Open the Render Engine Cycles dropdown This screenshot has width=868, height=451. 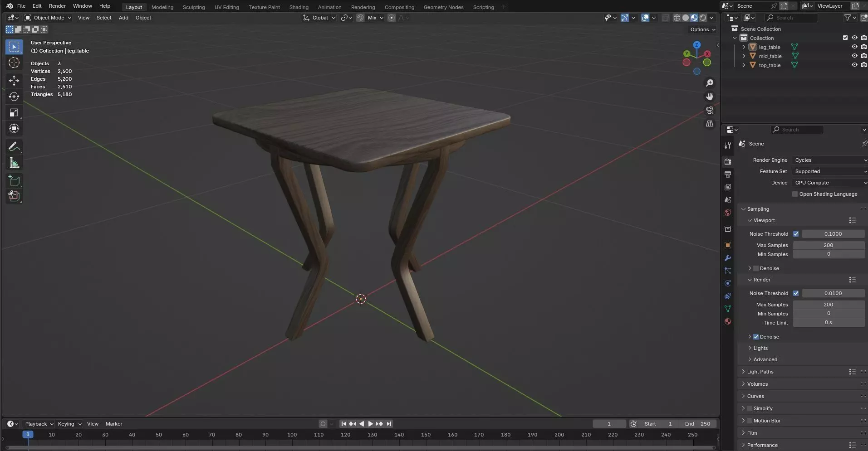[x=830, y=160]
